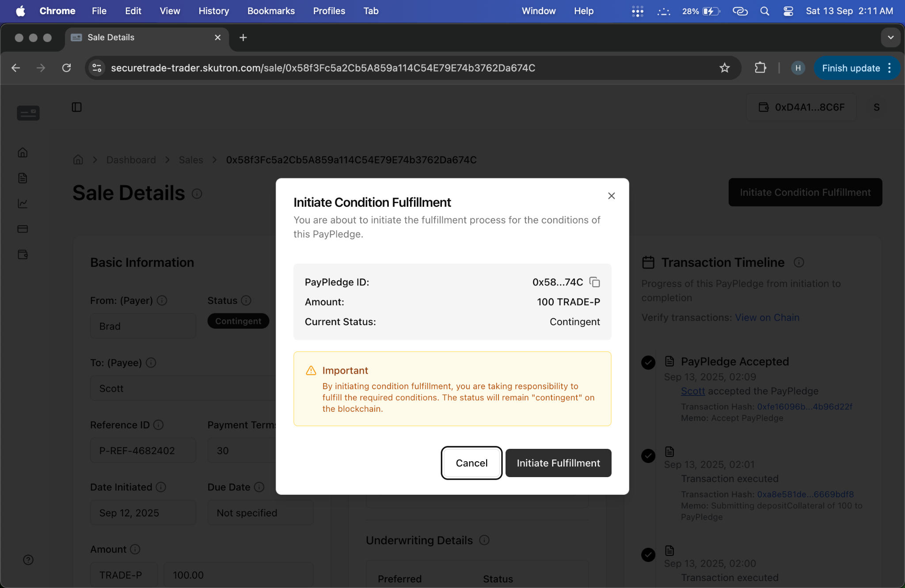Click info icon beside Sale Details
The height and width of the screenshot is (588, 905).
point(197,193)
